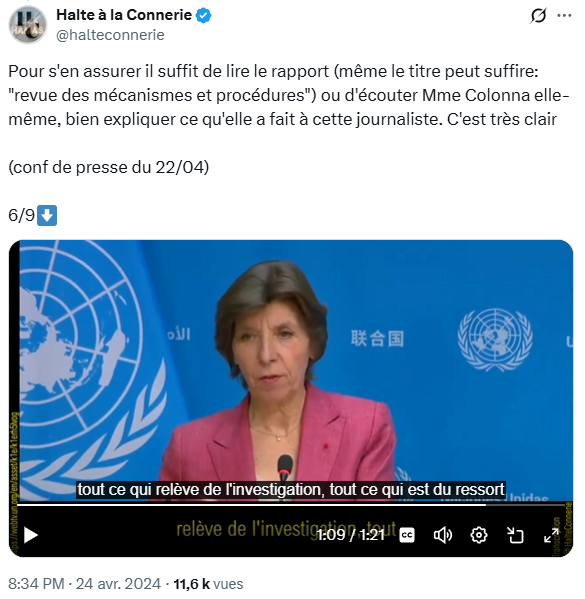585x599 pixels.
Task: Click the display name Halte à la Connerie
Action: pyautogui.click(x=124, y=15)
